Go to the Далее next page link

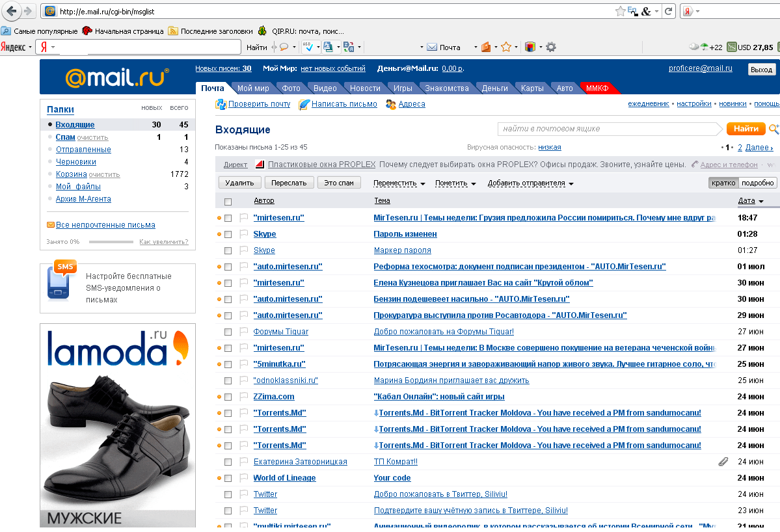759,147
